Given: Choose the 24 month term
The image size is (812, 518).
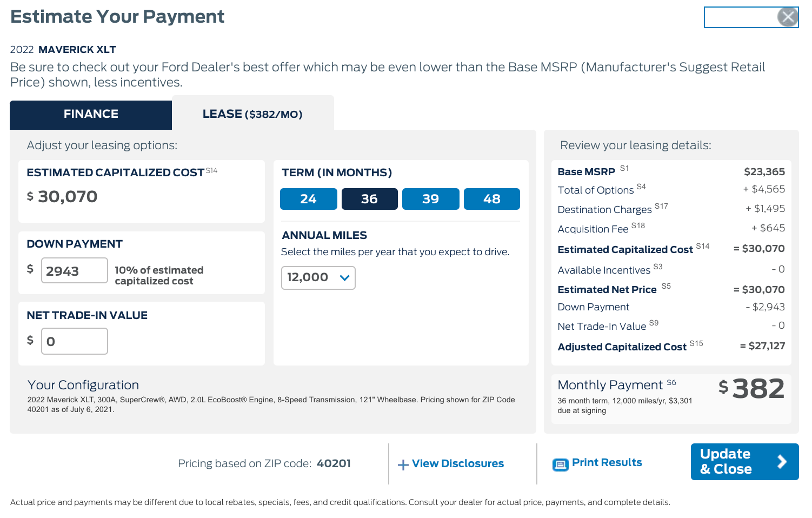Looking at the screenshot, I should point(308,199).
